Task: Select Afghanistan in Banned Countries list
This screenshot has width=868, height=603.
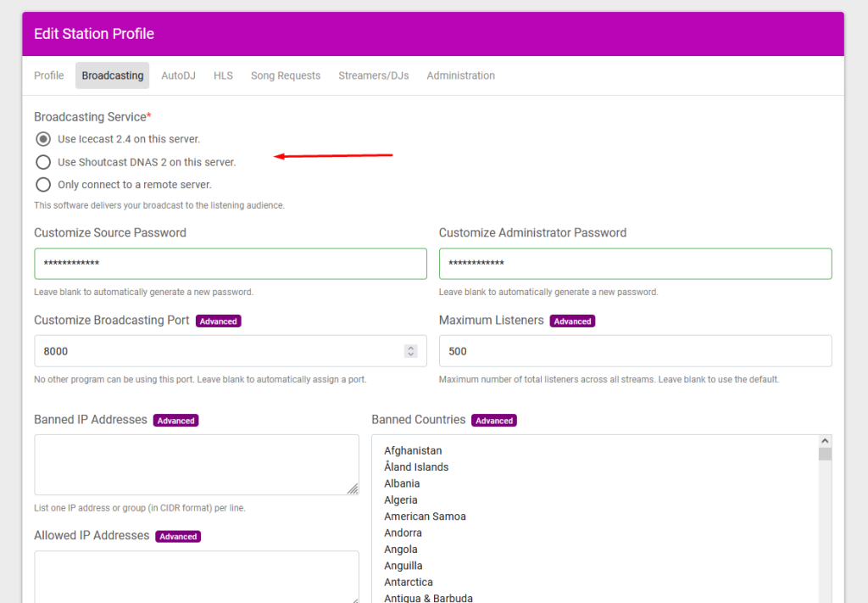Action: coord(413,450)
